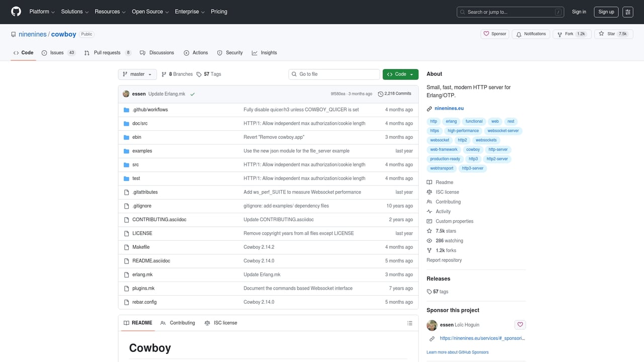Expand the green Code dropdown
644x362 pixels.
(x=400, y=74)
